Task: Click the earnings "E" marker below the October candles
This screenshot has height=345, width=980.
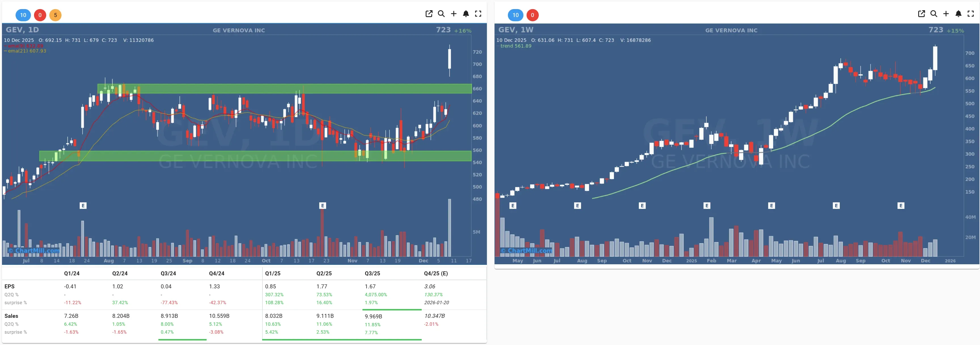Action: 323,205
